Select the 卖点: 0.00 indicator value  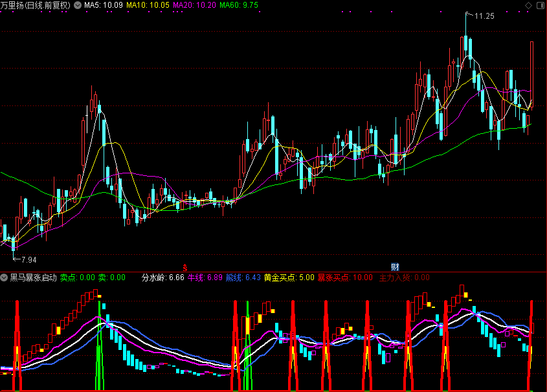(78, 278)
